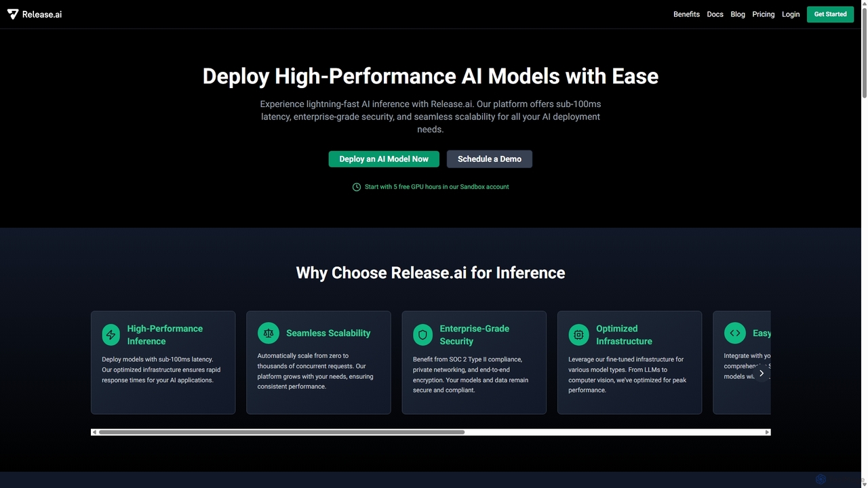Open the Benefits nav item
Screen dimensions: 868x488
[686, 14]
